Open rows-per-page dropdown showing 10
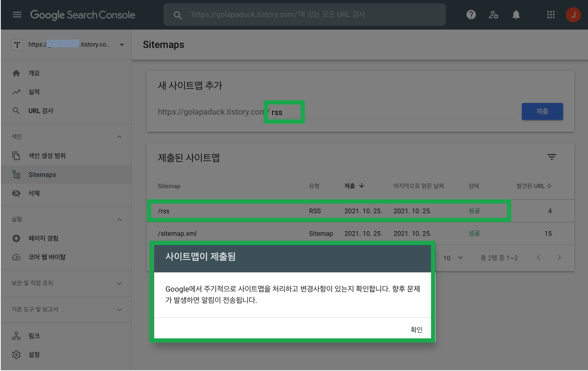Image resolution: width=588 pixels, height=371 pixels. pos(453,258)
